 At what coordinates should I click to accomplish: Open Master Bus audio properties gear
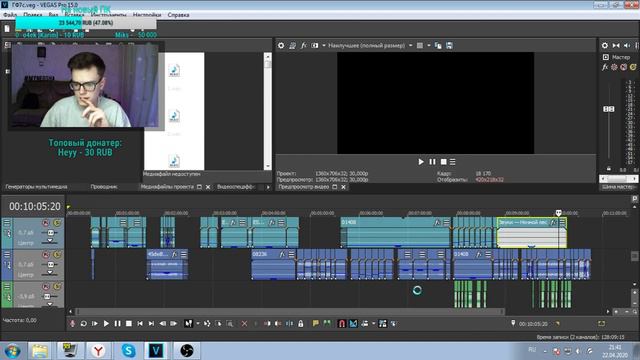(604, 46)
